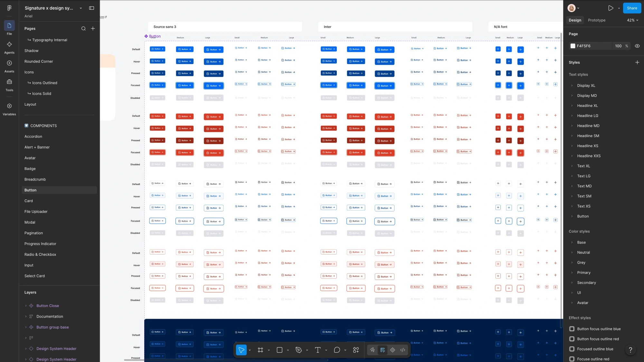Select the Select Card page
This screenshot has height=362, width=644.
[x=34, y=276]
